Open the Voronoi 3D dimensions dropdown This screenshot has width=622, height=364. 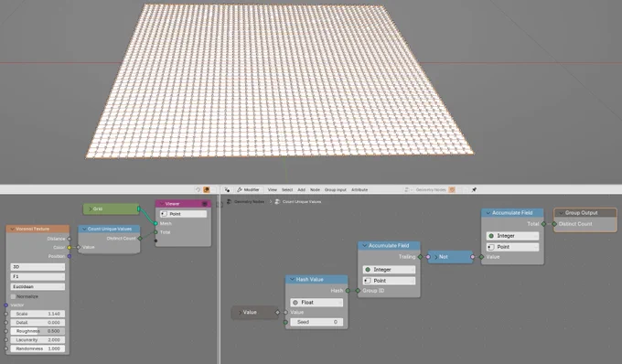38,267
